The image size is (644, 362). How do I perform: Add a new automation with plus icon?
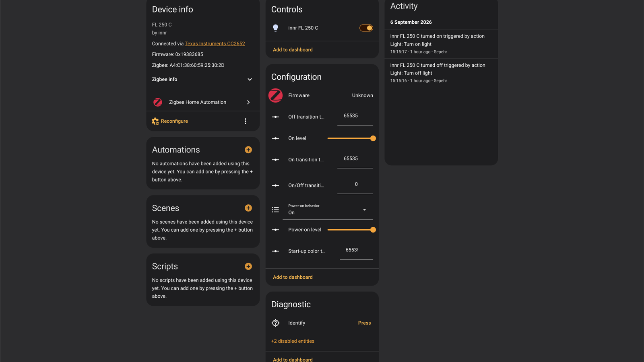pos(248,150)
